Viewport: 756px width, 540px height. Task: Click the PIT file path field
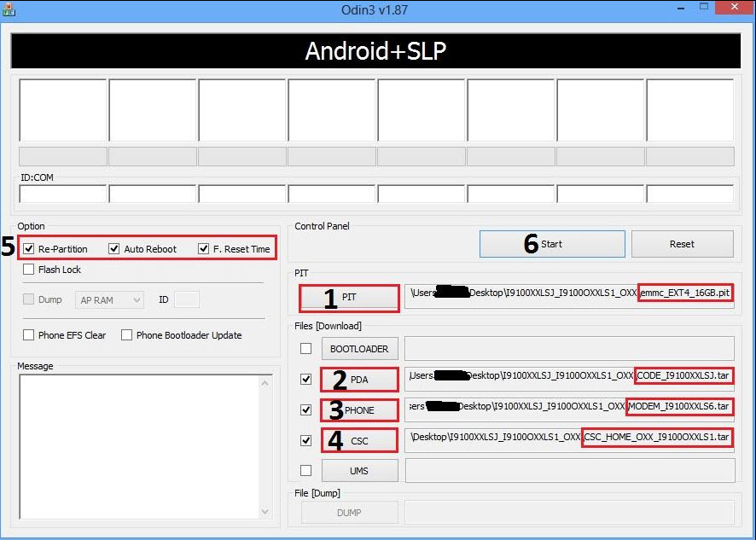point(569,295)
